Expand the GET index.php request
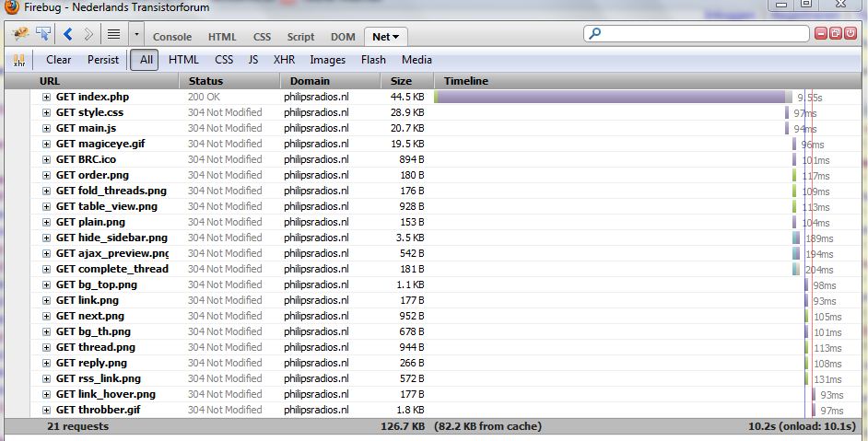Viewport: 868px width, 441px height. tap(46, 97)
